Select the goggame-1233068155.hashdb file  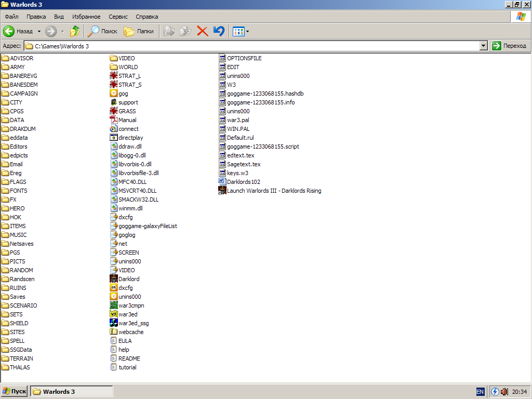[261, 94]
